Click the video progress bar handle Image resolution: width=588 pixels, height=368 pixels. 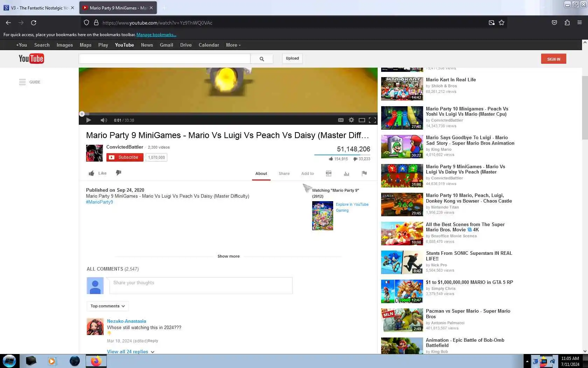[x=82, y=114]
